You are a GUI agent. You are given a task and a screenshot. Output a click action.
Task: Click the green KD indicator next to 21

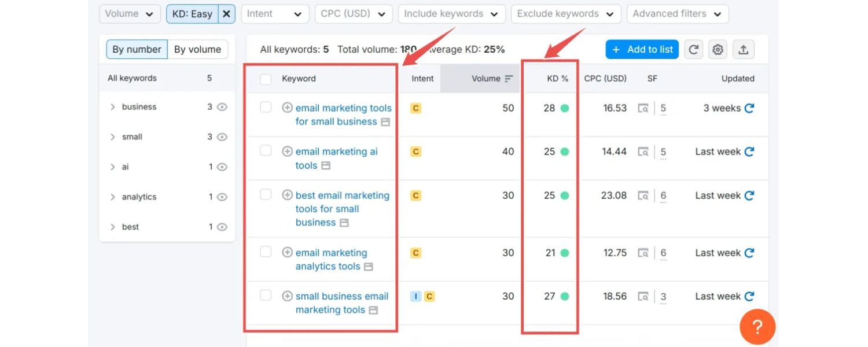point(565,253)
